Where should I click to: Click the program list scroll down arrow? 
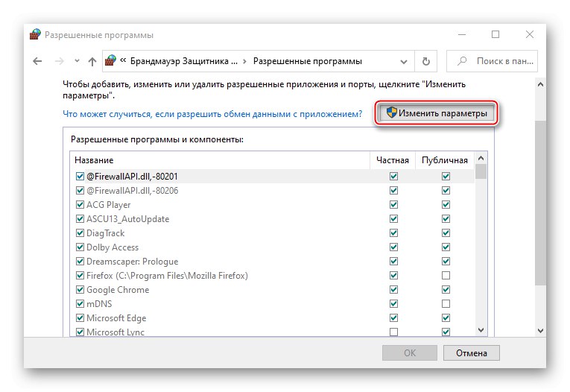point(481,330)
